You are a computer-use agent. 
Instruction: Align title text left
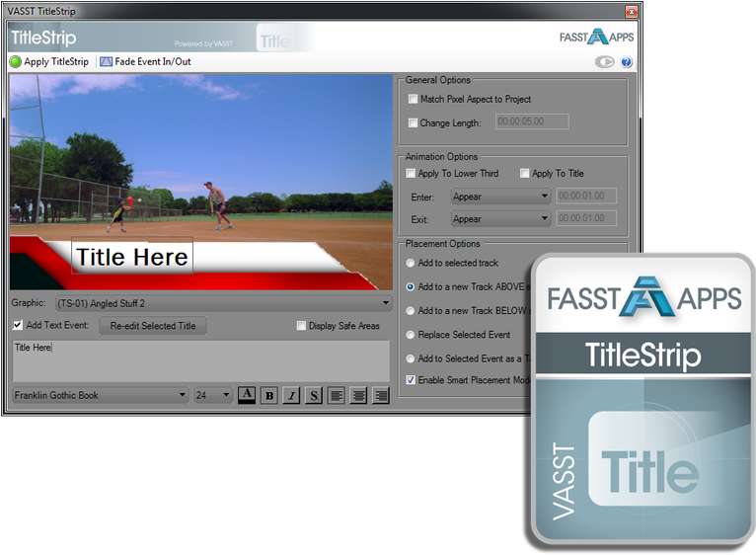click(x=336, y=395)
